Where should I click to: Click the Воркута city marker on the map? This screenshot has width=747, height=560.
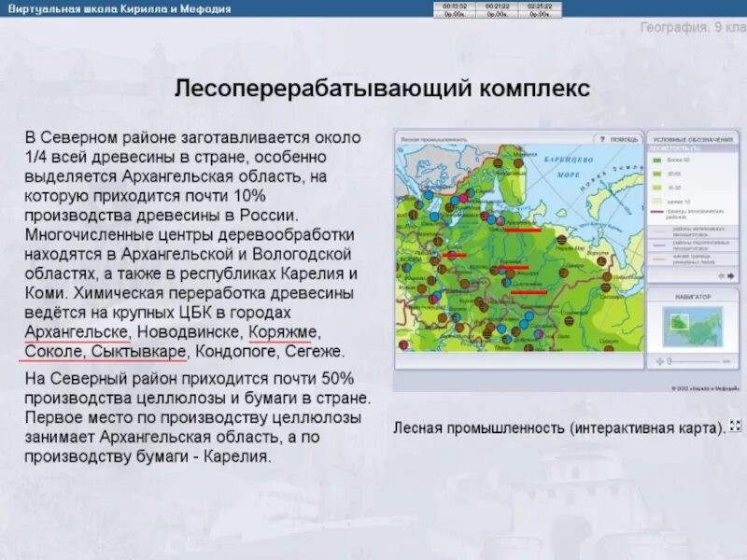[x=601, y=261]
